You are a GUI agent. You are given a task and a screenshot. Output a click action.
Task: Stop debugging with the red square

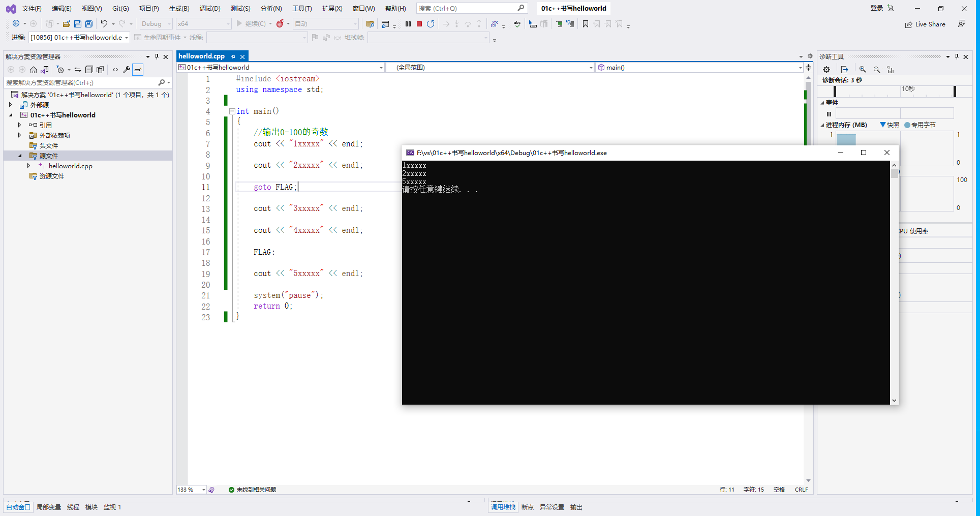coord(419,24)
